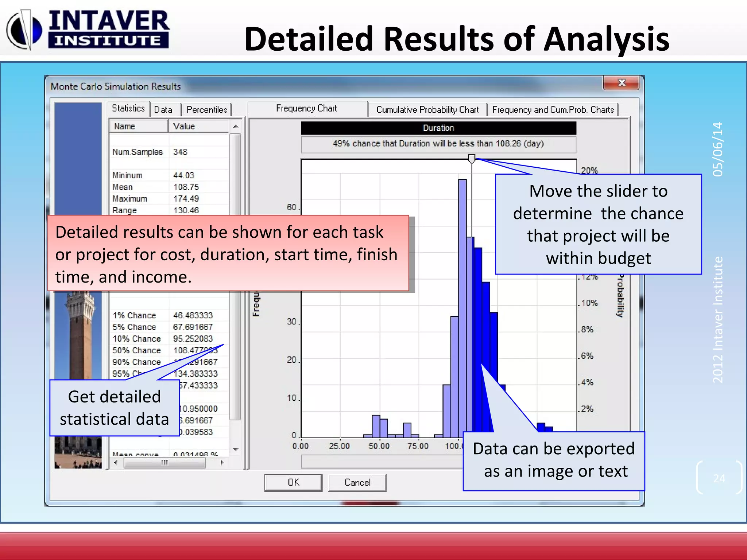Click the statistics list scroll-up arrow

(x=236, y=127)
